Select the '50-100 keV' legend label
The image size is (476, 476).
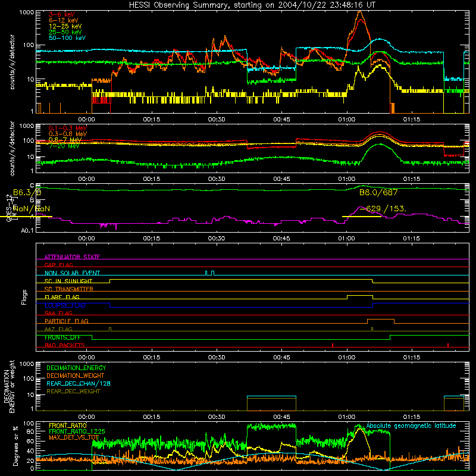(67, 38)
